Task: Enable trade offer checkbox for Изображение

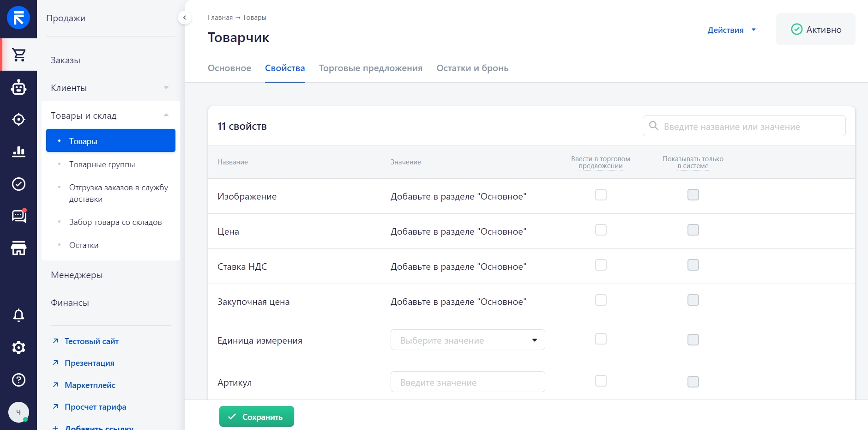Action: point(601,195)
